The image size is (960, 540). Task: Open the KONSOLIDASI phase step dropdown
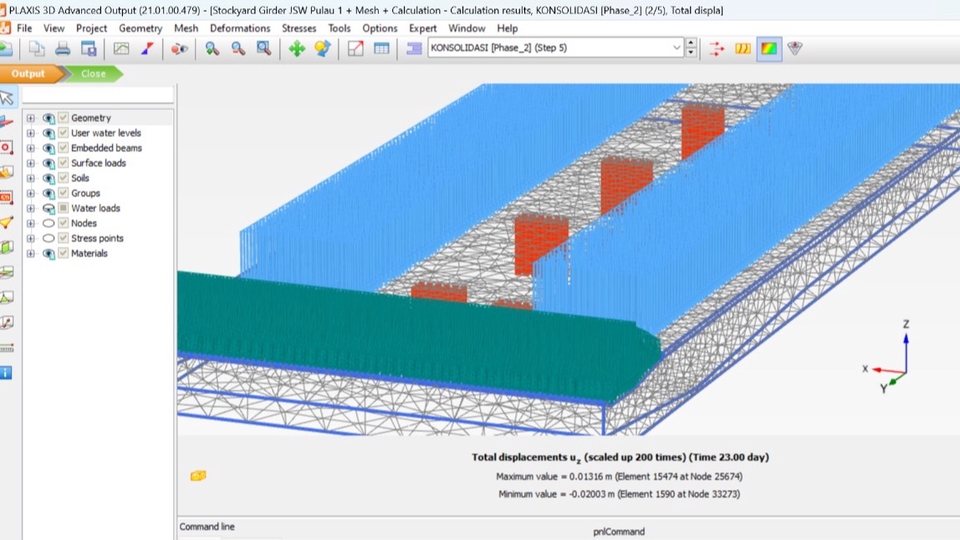click(x=677, y=48)
